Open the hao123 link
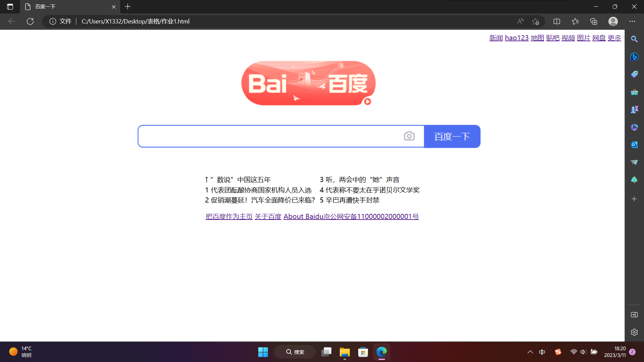Image resolution: width=644 pixels, height=362 pixels. point(517,38)
